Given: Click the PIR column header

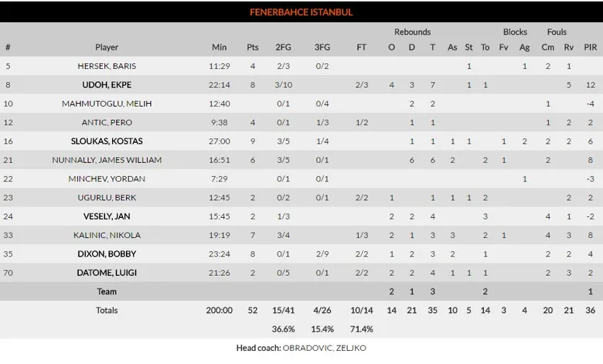Looking at the screenshot, I should pos(590,47).
